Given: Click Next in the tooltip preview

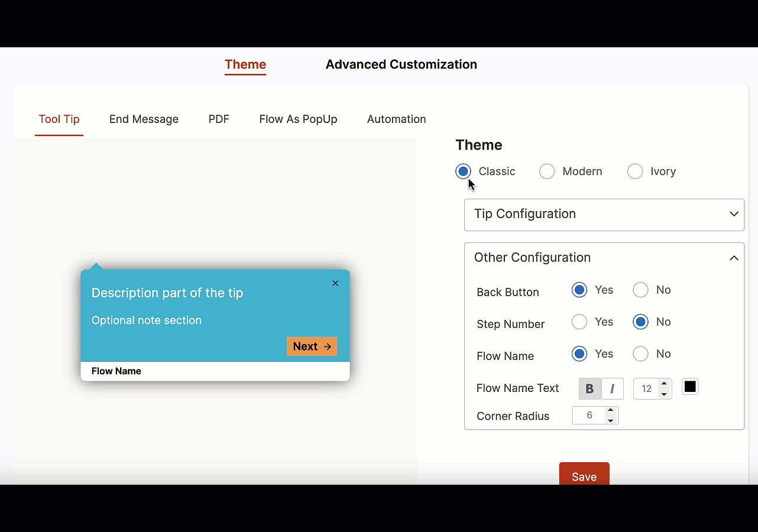Looking at the screenshot, I should [312, 346].
